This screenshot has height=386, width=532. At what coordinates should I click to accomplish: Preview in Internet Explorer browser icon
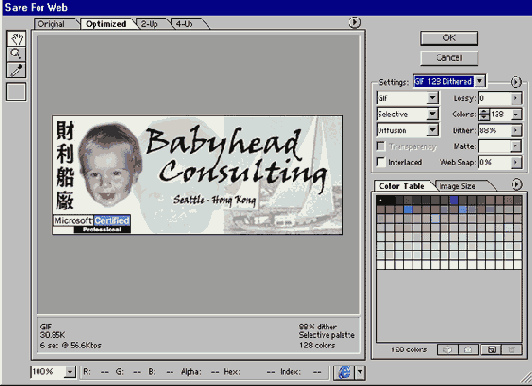[344, 372]
